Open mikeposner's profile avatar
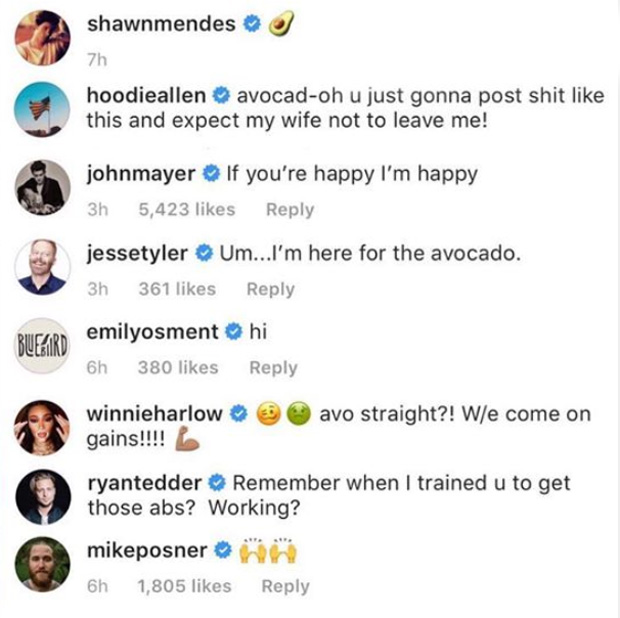This screenshot has width=620, height=618. [43, 565]
